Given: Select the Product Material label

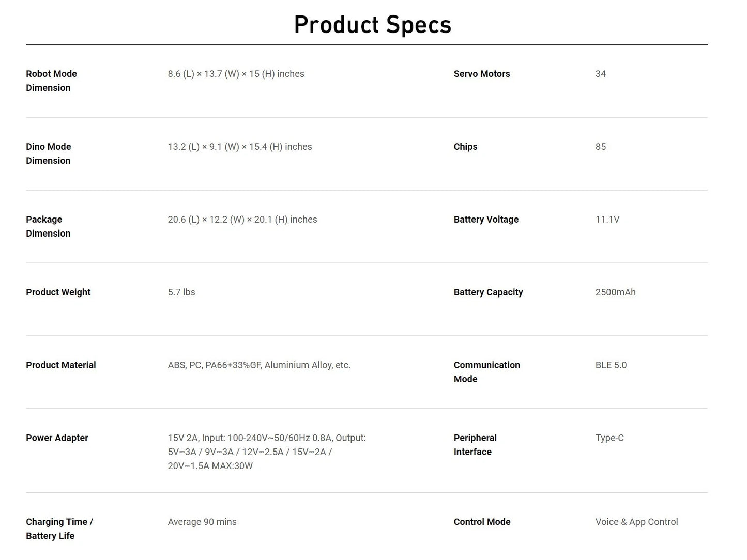Looking at the screenshot, I should point(61,365).
